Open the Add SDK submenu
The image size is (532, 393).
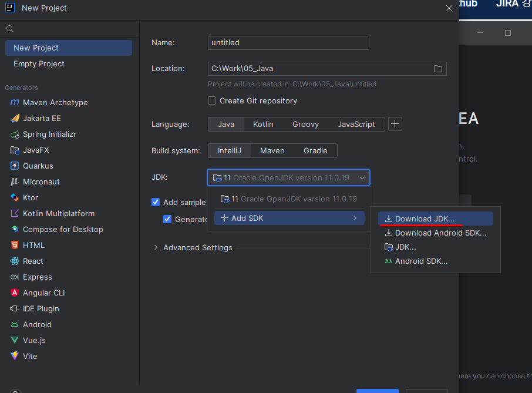pos(289,218)
